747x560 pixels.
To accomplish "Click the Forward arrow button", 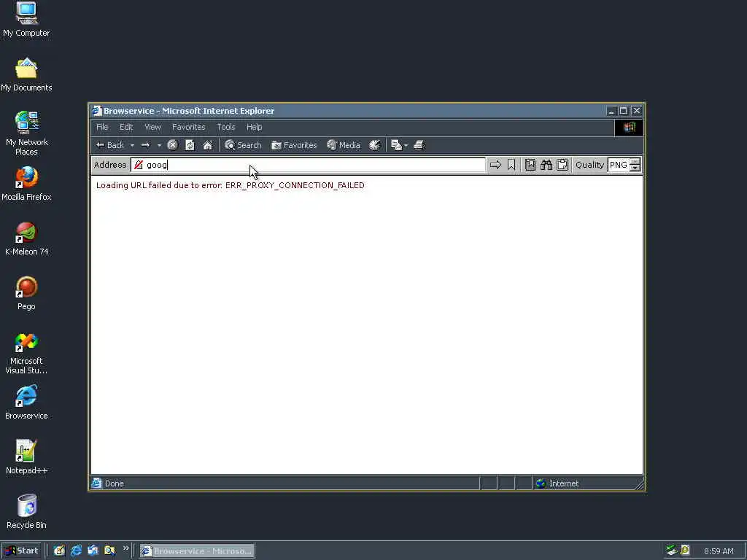I will (146, 145).
